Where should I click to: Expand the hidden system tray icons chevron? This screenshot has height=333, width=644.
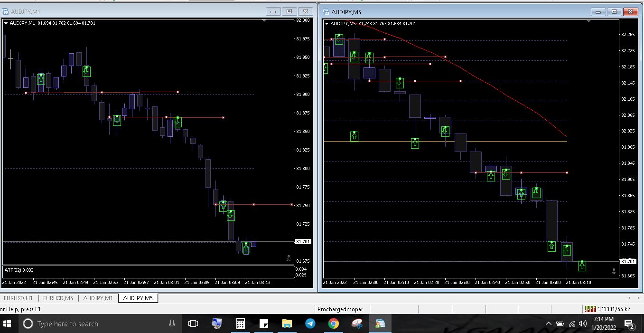point(549,323)
